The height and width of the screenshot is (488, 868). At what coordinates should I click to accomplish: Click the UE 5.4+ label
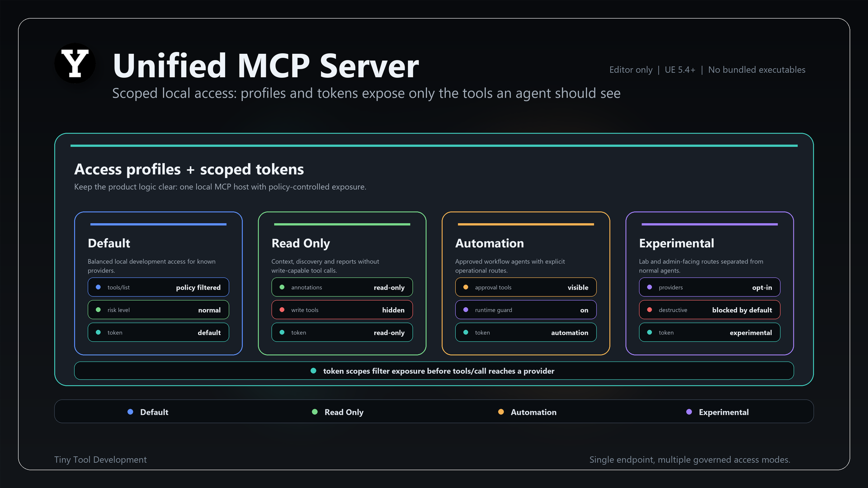[680, 70]
